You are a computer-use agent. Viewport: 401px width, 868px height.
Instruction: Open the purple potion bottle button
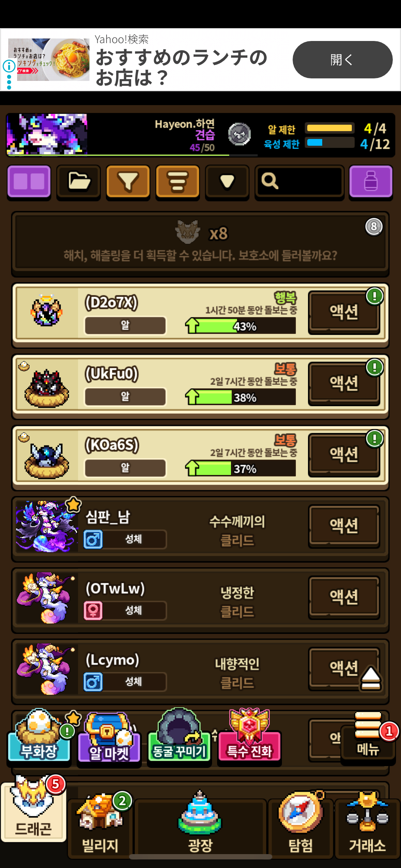371,181
